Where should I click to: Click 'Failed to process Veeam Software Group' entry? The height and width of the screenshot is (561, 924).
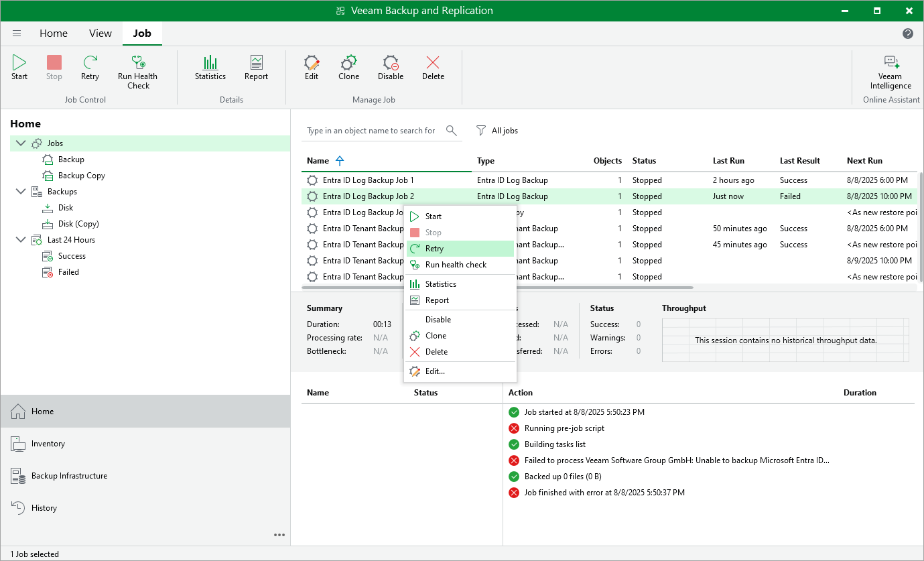(677, 460)
